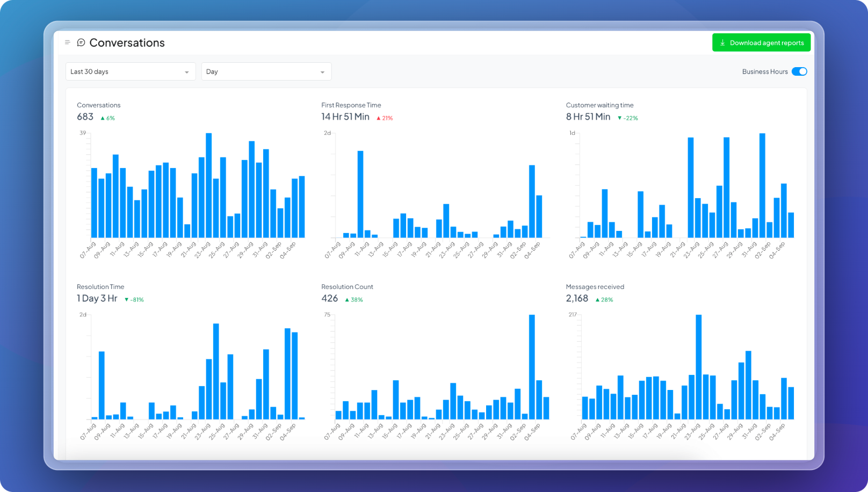Click the 1 Day 3 Hr value
This screenshot has width=868, height=492.
pyautogui.click(x=97, y=299)
